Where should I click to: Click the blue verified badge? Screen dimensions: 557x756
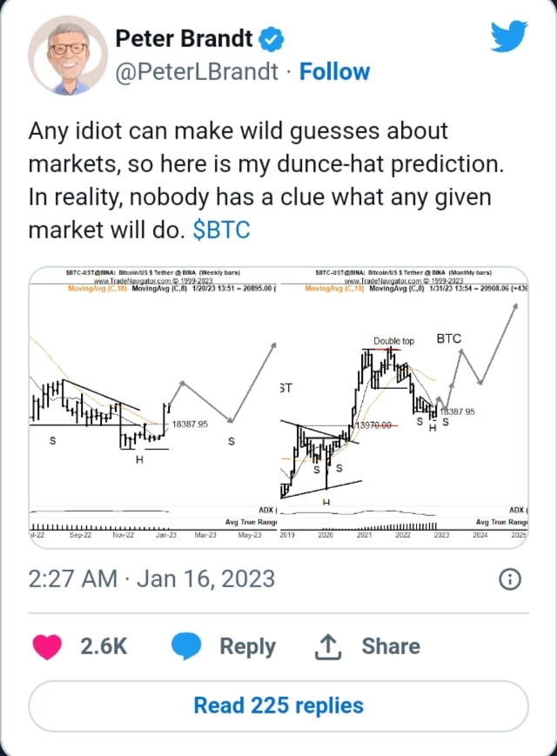(x=273, y=39)
